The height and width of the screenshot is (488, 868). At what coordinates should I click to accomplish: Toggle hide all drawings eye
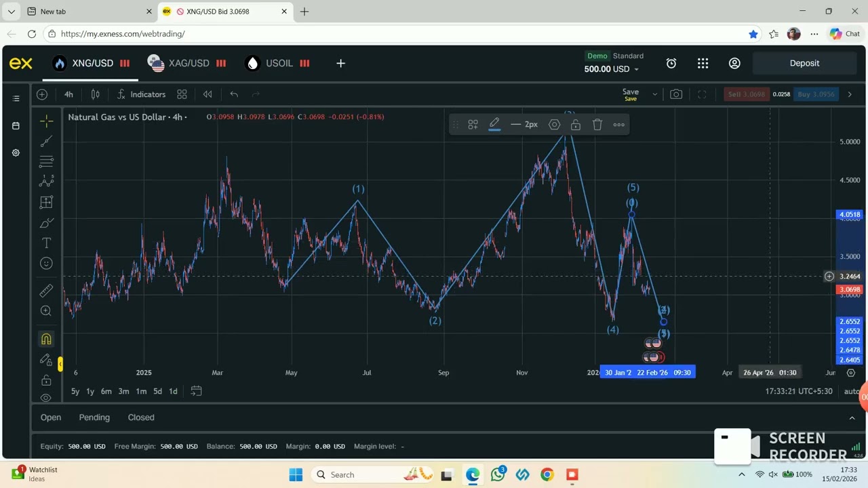click(x=46, y=397)
